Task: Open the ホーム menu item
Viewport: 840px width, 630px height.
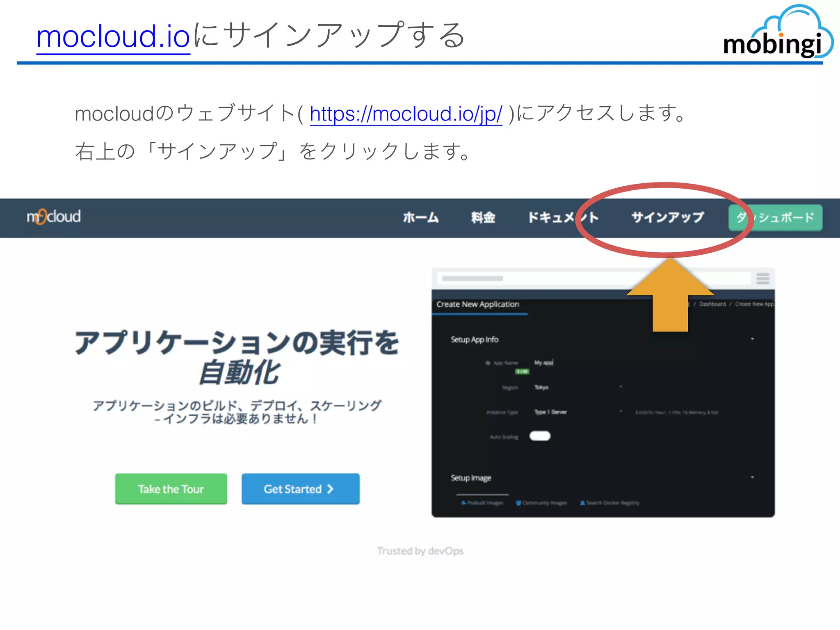Action: [x=421, y=217]
